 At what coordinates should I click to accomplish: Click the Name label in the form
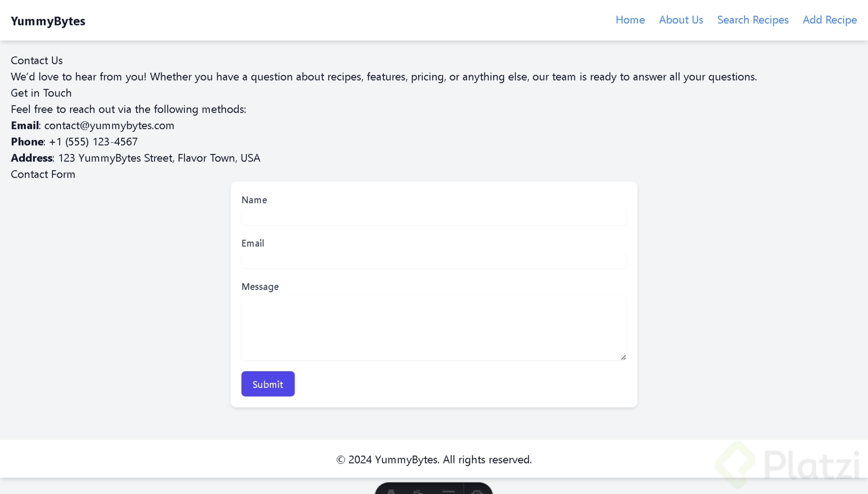coord(254,200)
